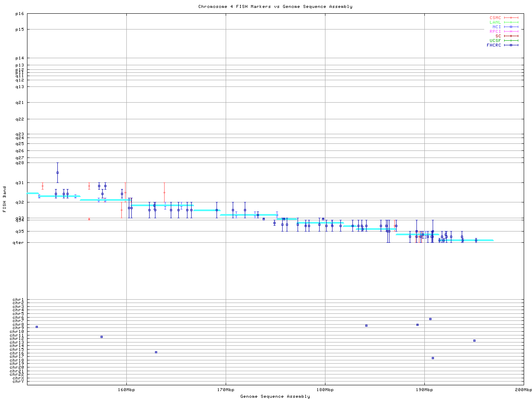
Task: Click the NCI legend marker symbol
Action: point(511,27)
